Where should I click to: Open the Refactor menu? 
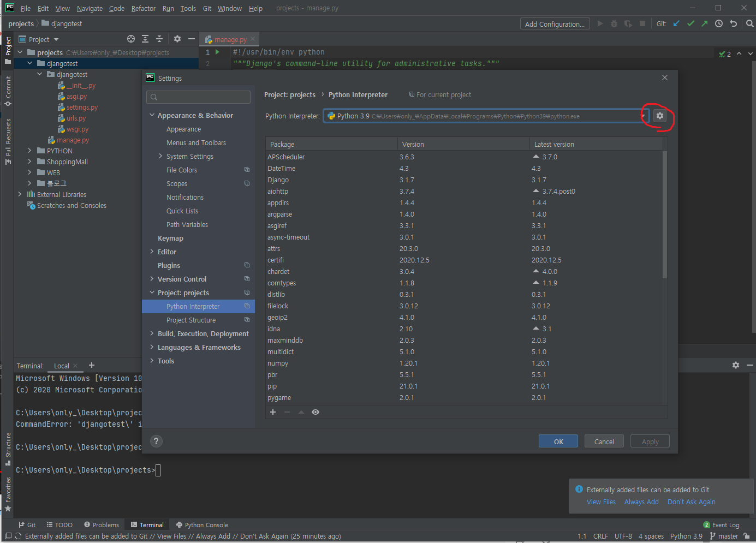click(x=144, y=8)
